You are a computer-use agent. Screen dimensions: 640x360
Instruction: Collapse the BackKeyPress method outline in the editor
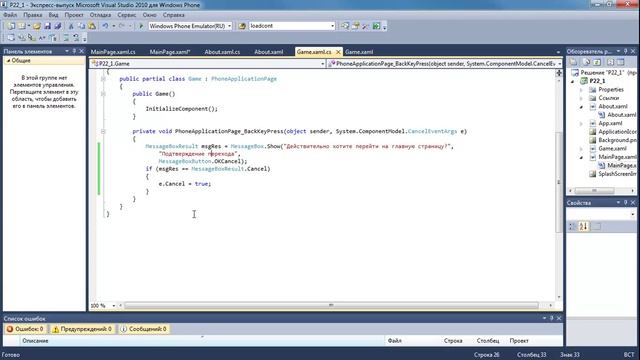pos(103,131)
